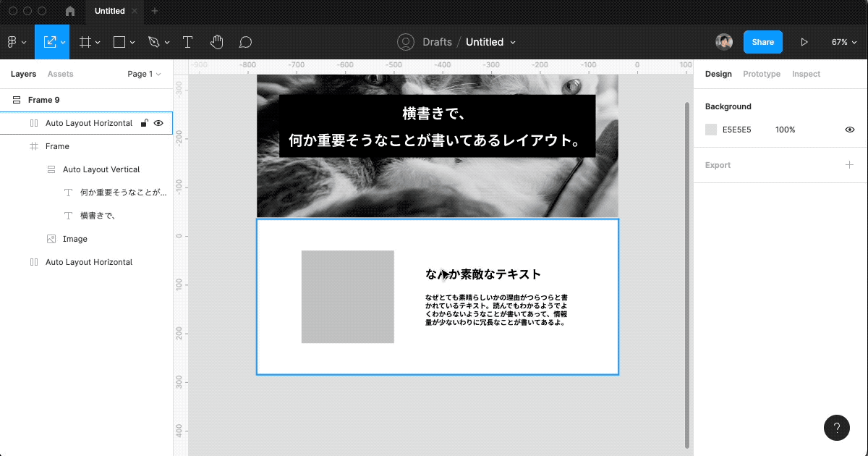Open the 67% zoom dropdown
The height and width of the screenshot is (456, 868).
coord(844,42)
